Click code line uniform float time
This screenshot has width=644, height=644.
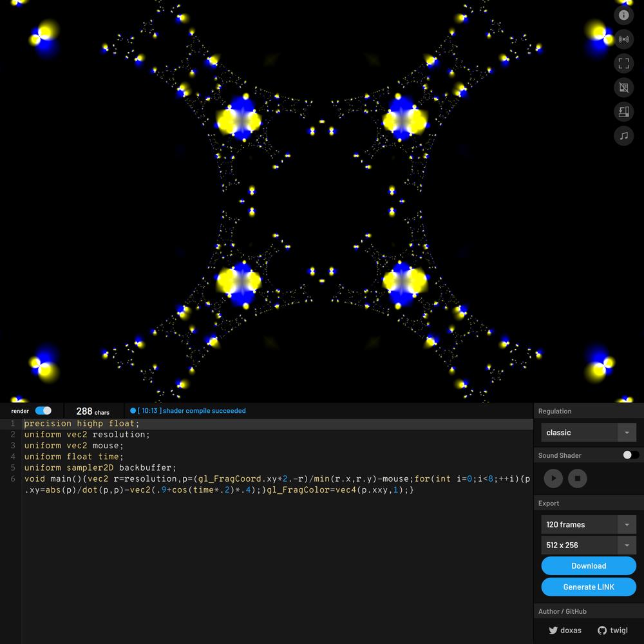73,457
